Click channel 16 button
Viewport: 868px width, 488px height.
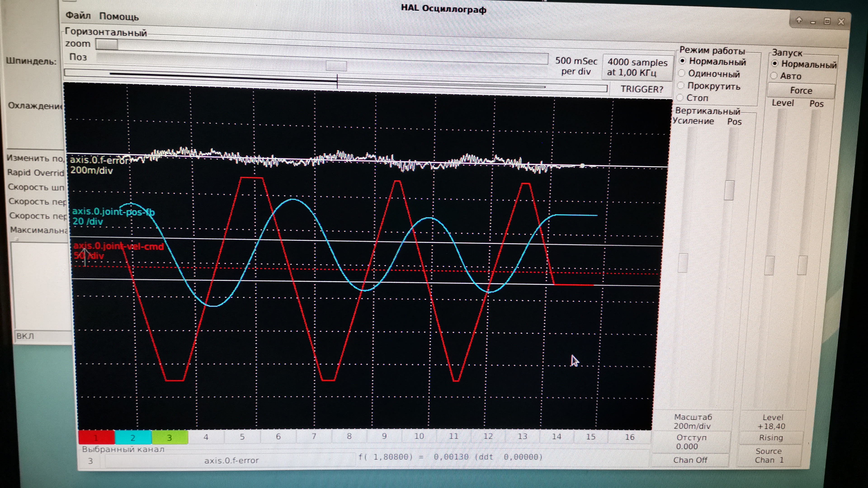630,437
